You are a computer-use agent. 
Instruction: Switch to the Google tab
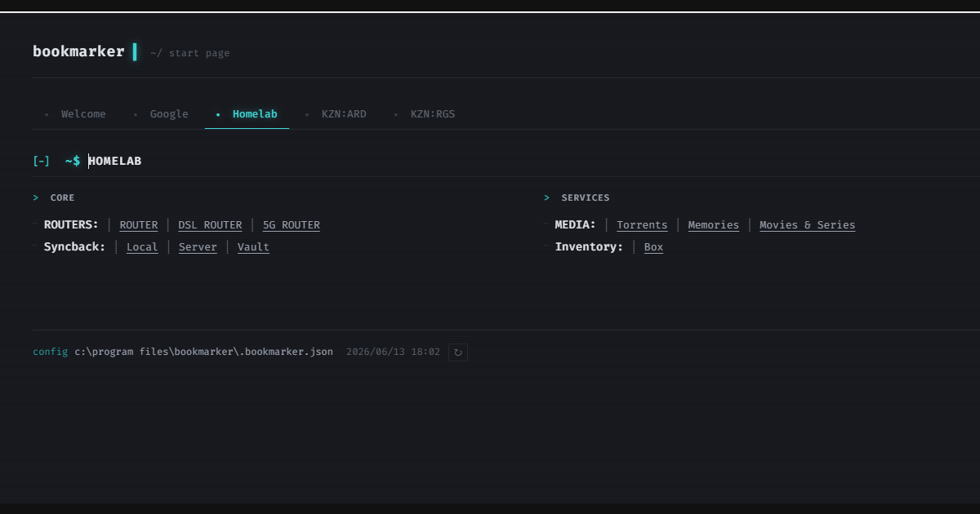coord(161,114)
